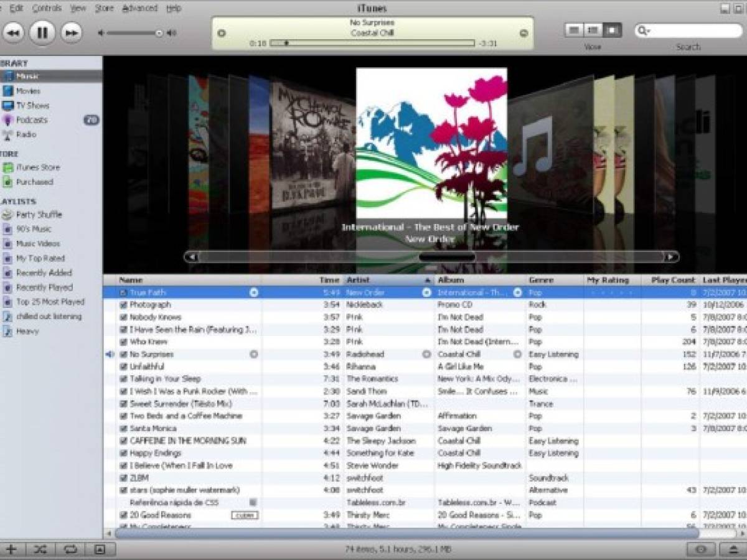Uncheck the Nobody Knows song checkbox
Screen dimensions: 747x560
(123, 317)
